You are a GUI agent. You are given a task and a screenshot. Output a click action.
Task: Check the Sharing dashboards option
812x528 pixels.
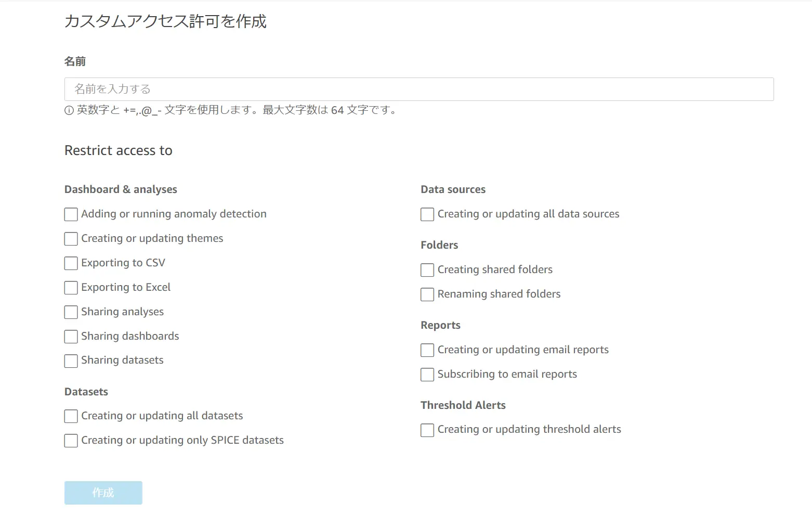tap(71, 337)
